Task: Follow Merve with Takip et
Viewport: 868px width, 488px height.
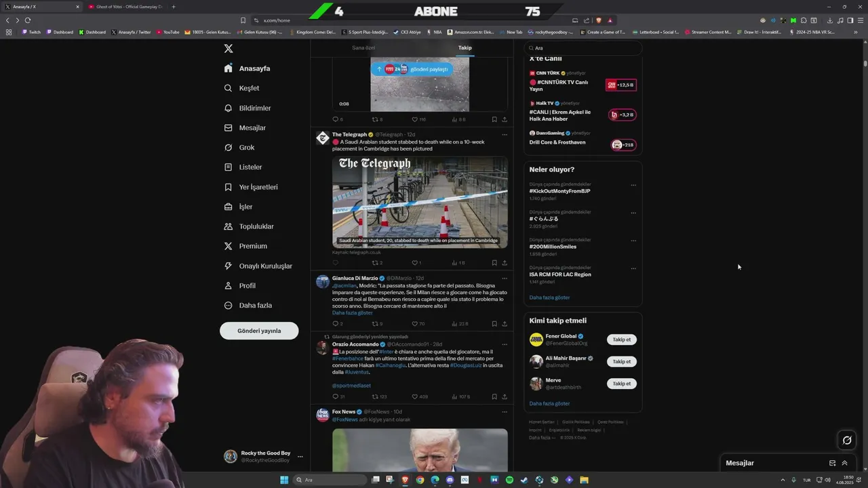Action: click(622, 384)
